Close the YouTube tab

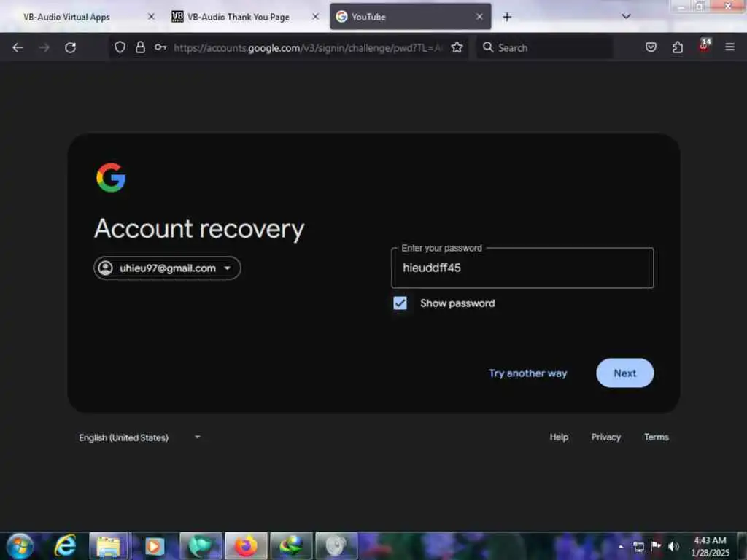(x=479, y=17)
